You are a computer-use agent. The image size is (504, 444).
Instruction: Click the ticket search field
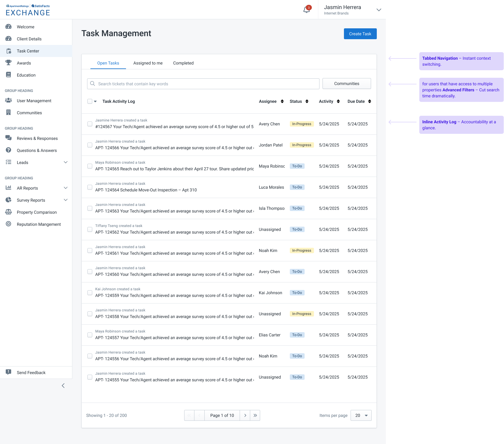coord(205,84)
